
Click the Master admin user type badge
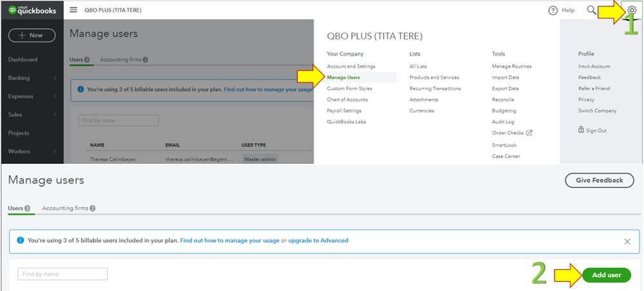[x=260, y=159]
